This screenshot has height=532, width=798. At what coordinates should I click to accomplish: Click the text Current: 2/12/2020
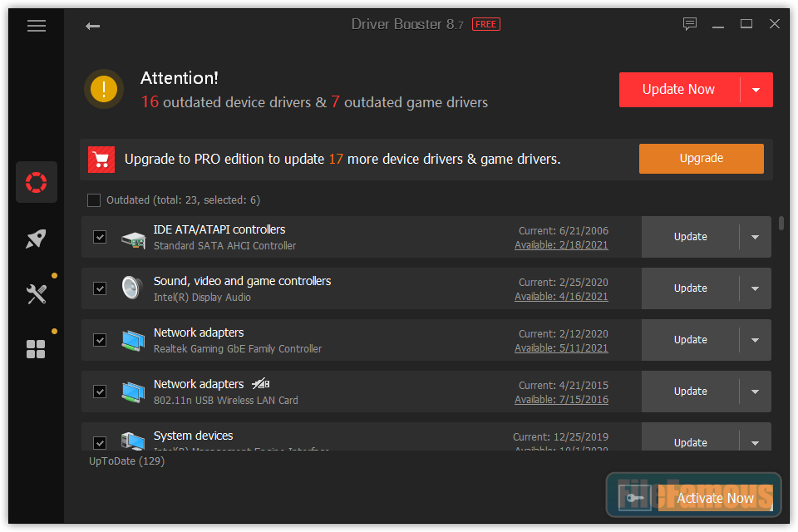pos(564,333)
